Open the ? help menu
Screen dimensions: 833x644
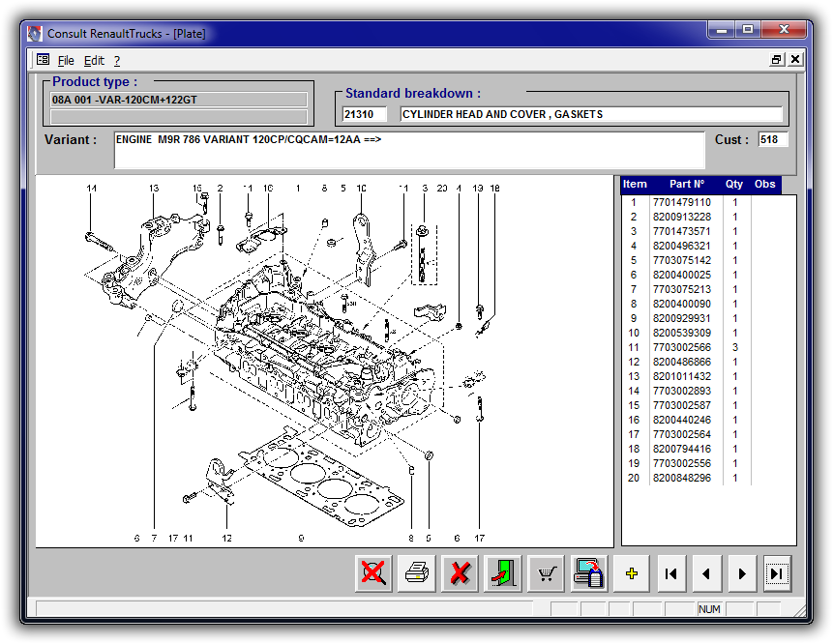coord(117,61)
